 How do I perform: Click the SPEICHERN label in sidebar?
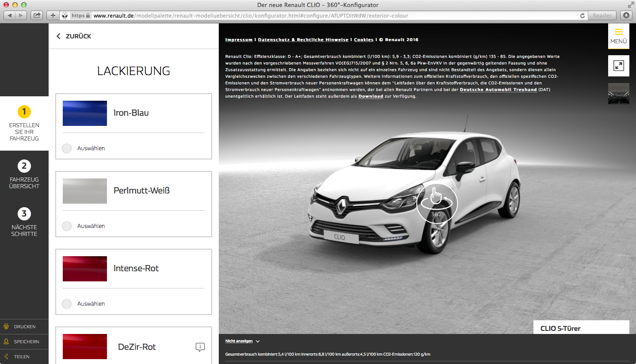27,342
